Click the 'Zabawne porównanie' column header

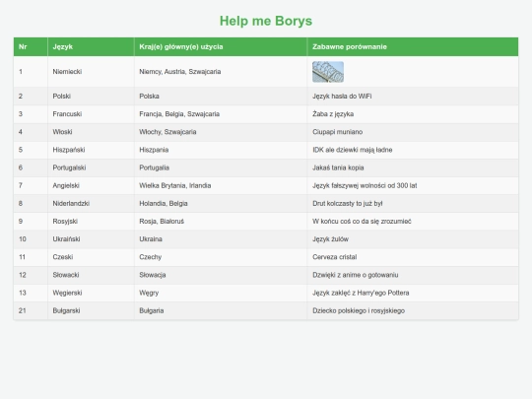413,47
